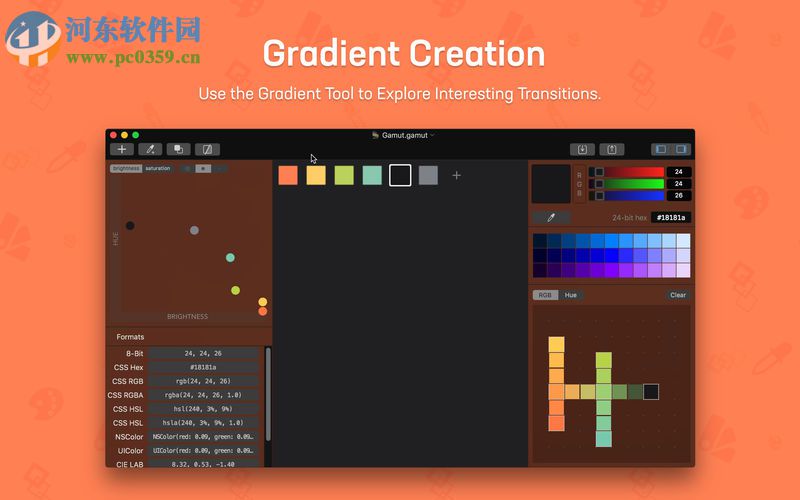Click the 8-Bit format value "24, 24, 26"

(x=203, y=353)
